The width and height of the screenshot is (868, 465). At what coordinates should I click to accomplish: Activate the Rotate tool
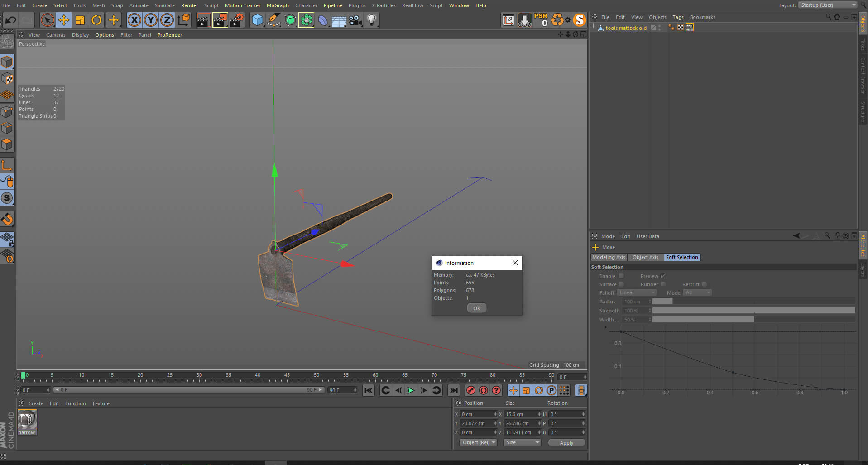click(96, 20)
